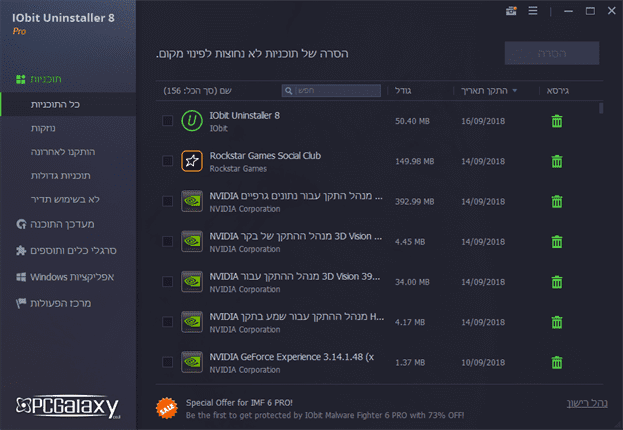The width and height of the screenshot is (623, 430).
Task: Tick checkbox for IObit Uninstaller 8
Action: pyautogui.click(x=168, y=121)
